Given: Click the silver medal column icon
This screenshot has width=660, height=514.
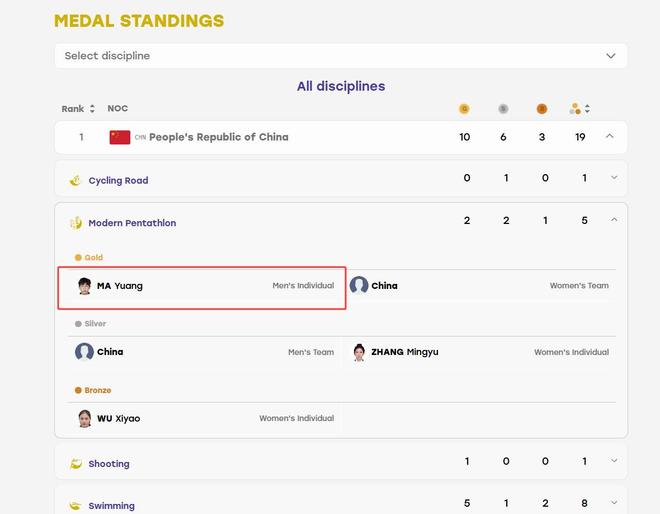Looking at the screenshot, I should (503, 109).
